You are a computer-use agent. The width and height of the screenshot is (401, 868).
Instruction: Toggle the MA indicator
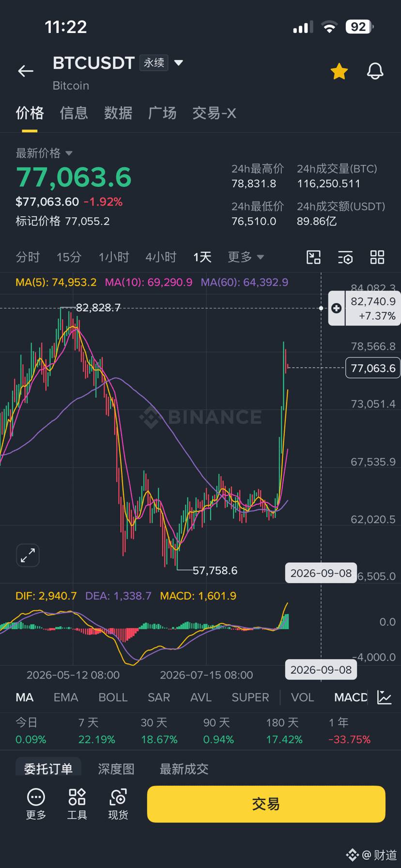[25, 697]
